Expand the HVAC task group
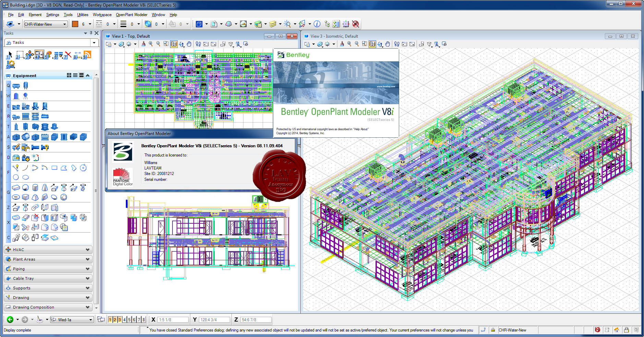644x337 pixels. tap(48, 250)
